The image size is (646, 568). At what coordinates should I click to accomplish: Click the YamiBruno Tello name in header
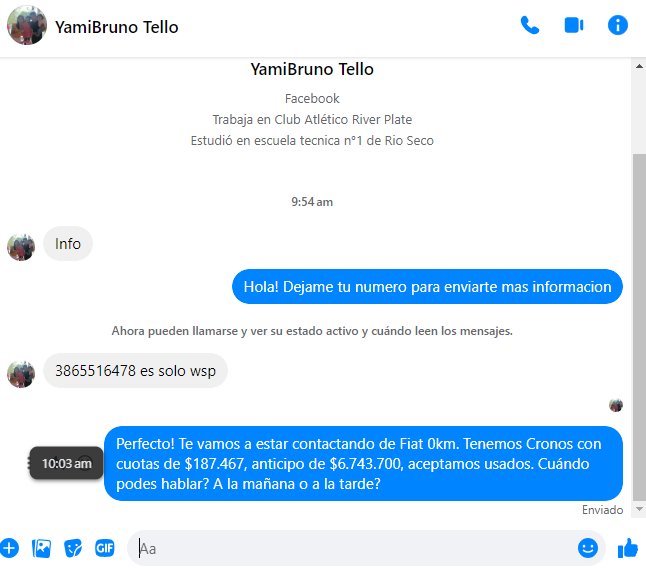tap(117, 27)
